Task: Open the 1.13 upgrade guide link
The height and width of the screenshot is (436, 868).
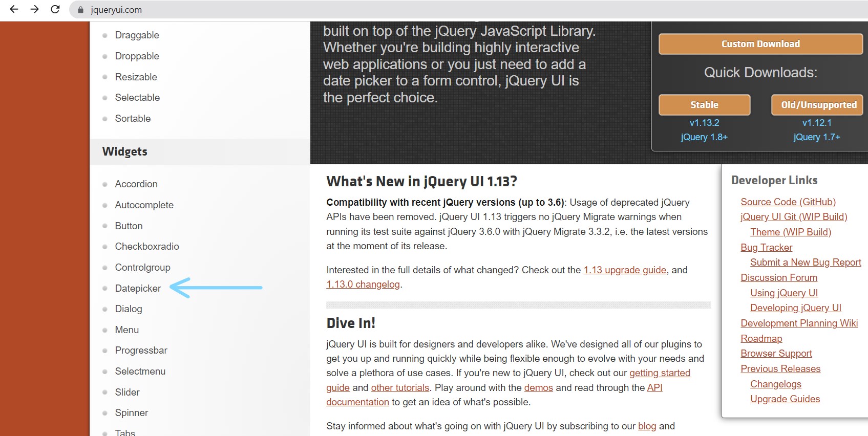Action: [x=625, y=270]
